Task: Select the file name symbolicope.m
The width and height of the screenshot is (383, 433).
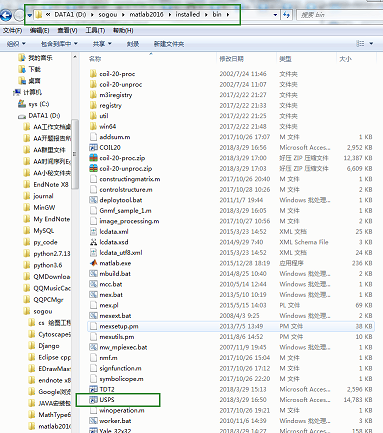Action: click(x=121, y=379)
